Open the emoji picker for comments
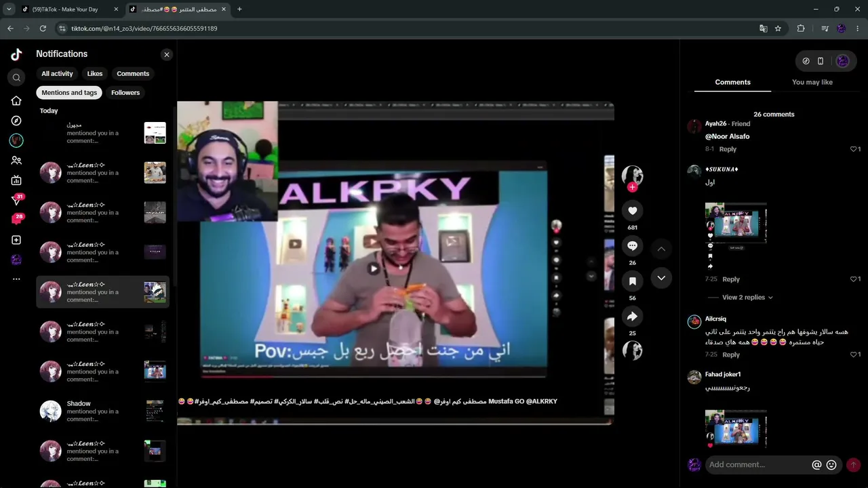 tap(831, 465)
